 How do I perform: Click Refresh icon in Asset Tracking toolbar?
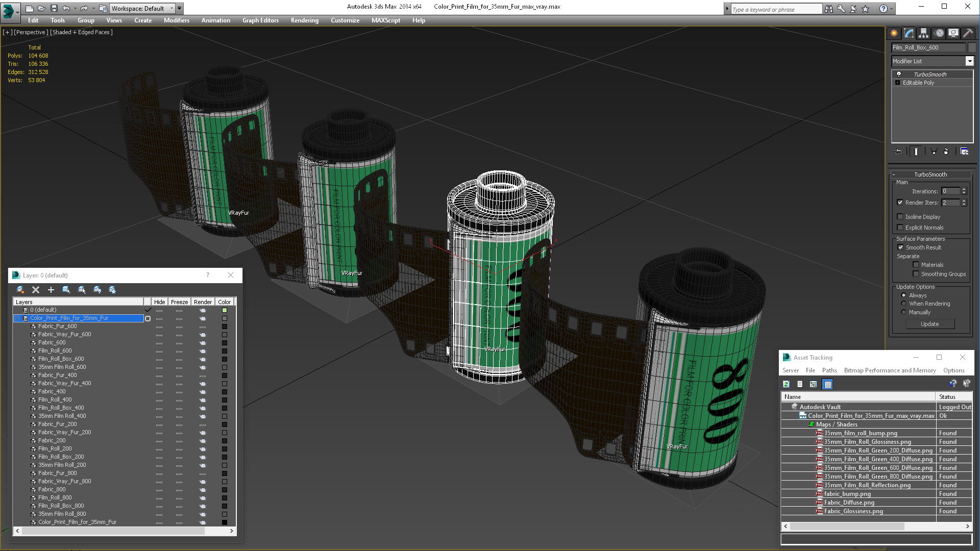tap(787, 384)
